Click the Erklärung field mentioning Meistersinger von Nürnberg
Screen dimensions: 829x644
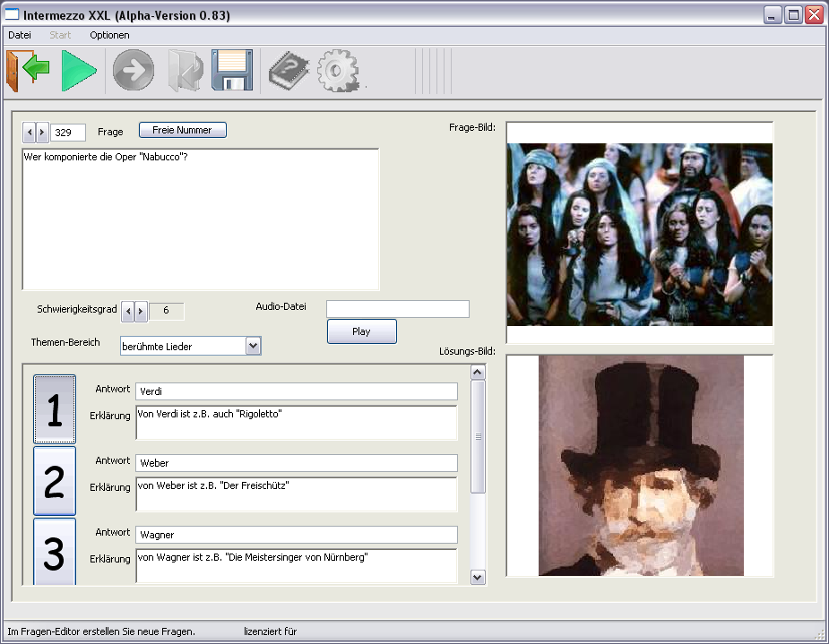click(x=297, y=566)
